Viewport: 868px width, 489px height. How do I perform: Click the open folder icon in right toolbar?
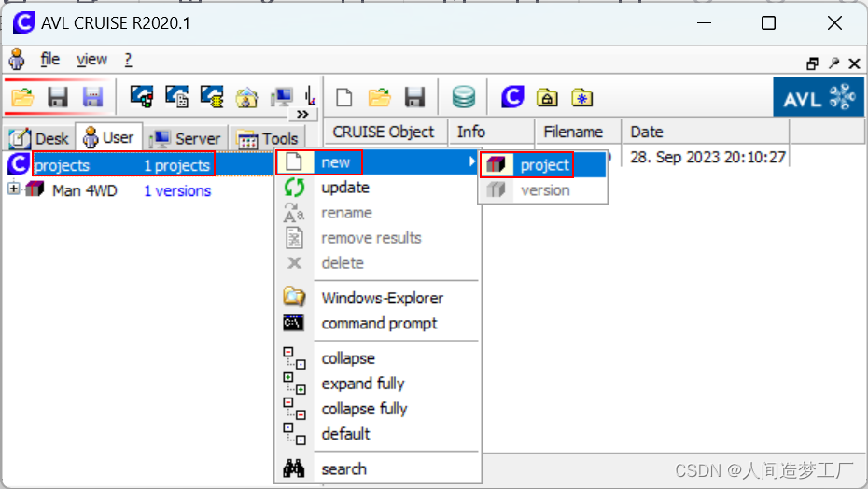380,97
